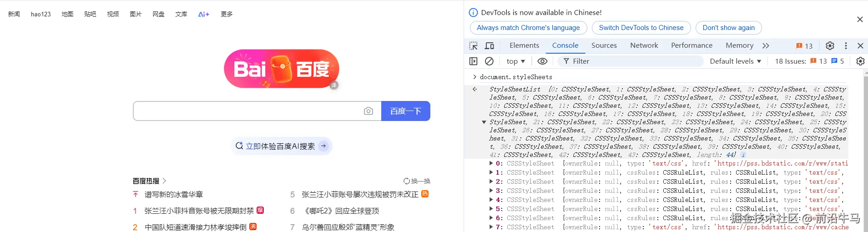The image size is (868, 232).
Task: Click the Baidu logo image
Action: pyautogui.click(x=282, y=69)
